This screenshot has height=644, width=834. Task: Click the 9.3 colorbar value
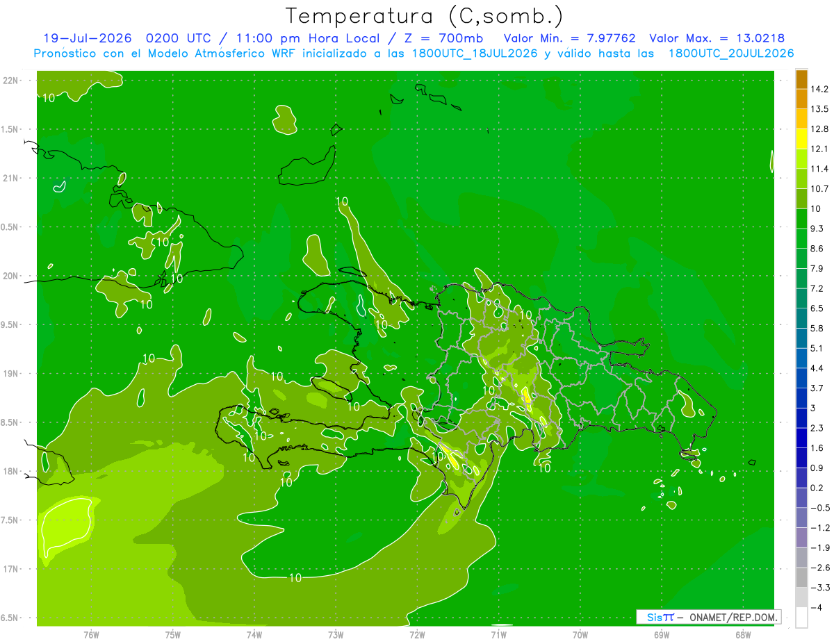817,229
